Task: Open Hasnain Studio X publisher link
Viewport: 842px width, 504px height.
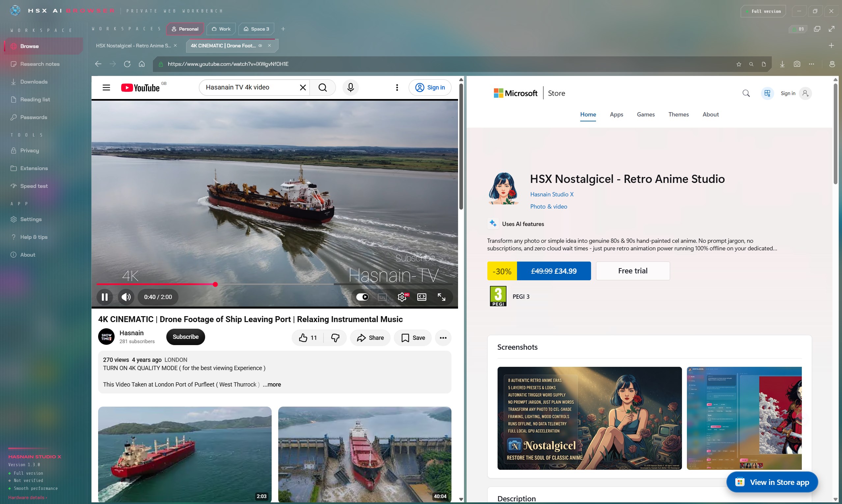Action: click(x=552, y=194)
